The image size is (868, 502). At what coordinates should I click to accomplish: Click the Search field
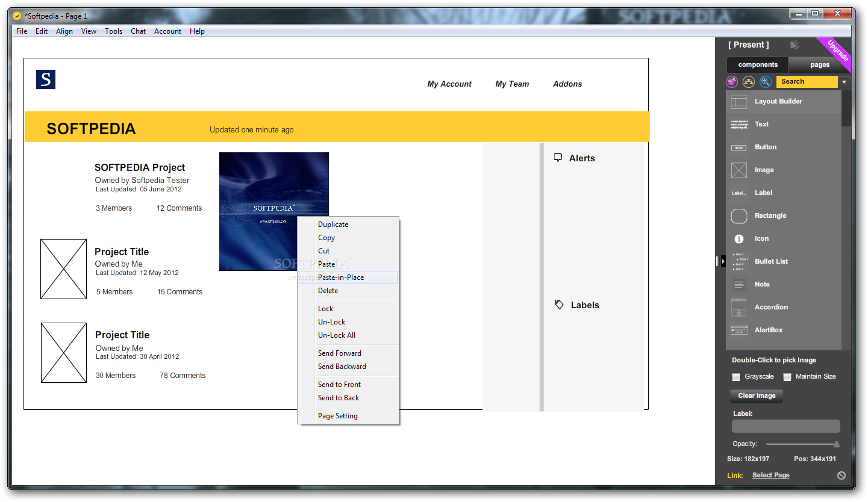tap(807, 82)
